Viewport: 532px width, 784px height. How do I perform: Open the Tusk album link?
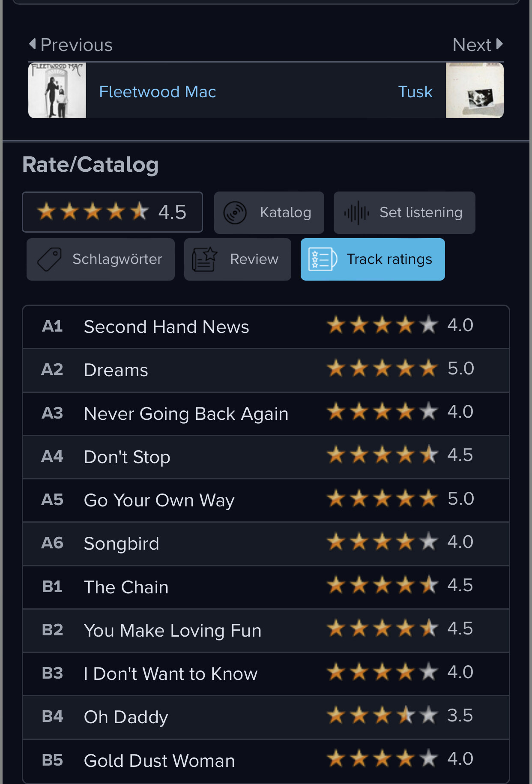[415, 92]
